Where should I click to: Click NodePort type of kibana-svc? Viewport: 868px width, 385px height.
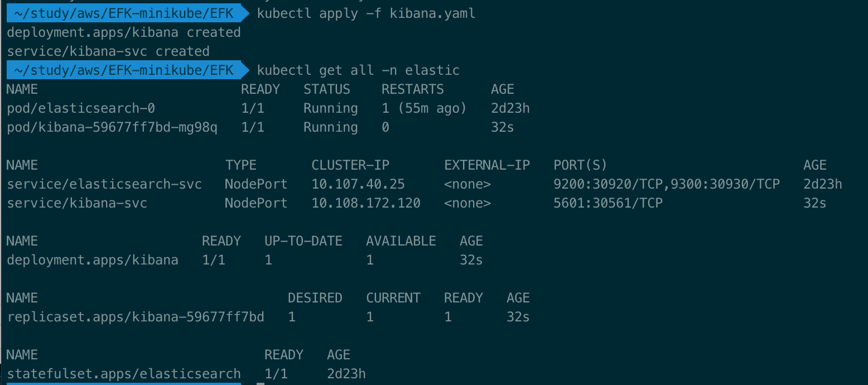(x=257, y=203)
